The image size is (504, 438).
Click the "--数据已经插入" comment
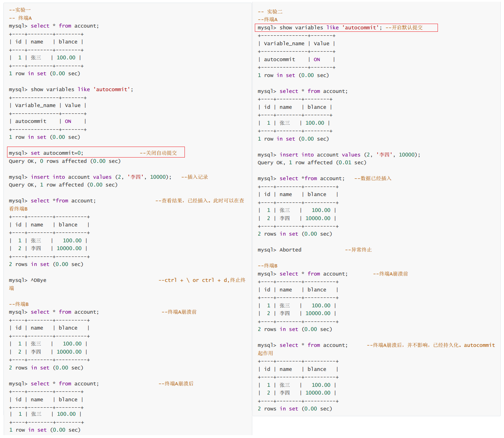tap(373, 178)
